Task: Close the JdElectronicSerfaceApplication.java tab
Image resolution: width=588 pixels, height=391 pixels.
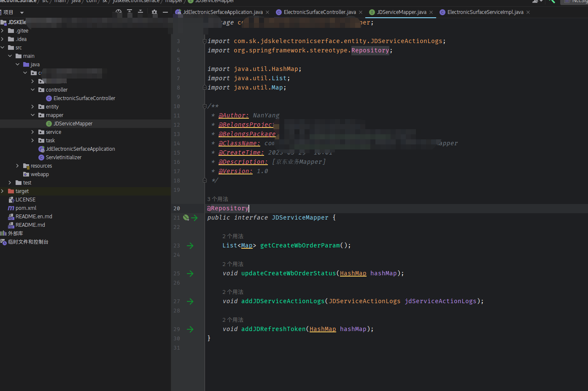Action: click(x=267, y=12)
